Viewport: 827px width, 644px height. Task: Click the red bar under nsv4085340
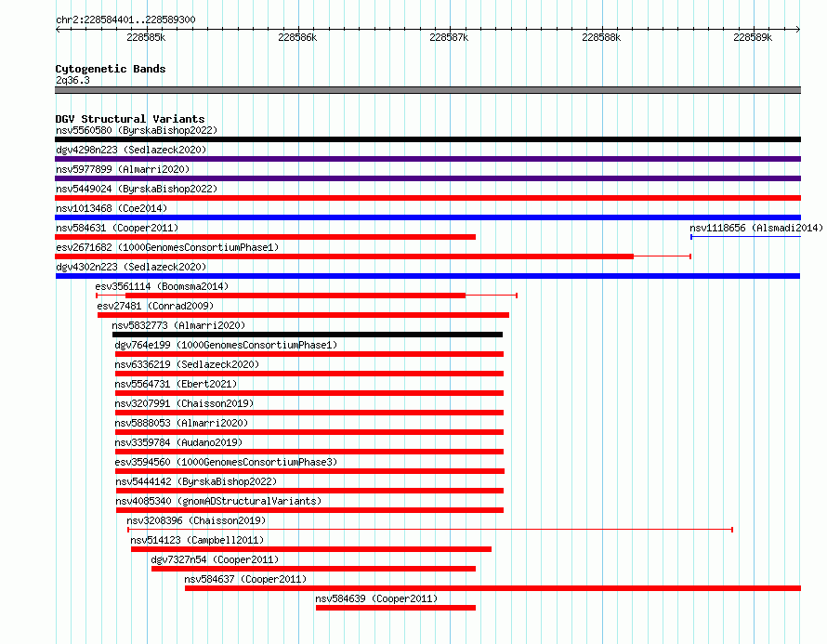(310, 510)
